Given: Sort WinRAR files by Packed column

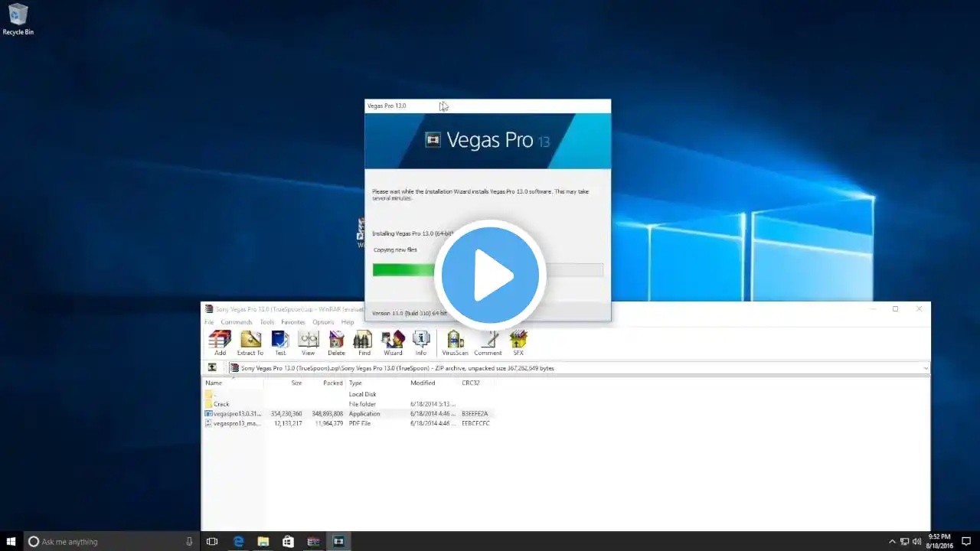Looking at the screenshot, I should [325, 383].
